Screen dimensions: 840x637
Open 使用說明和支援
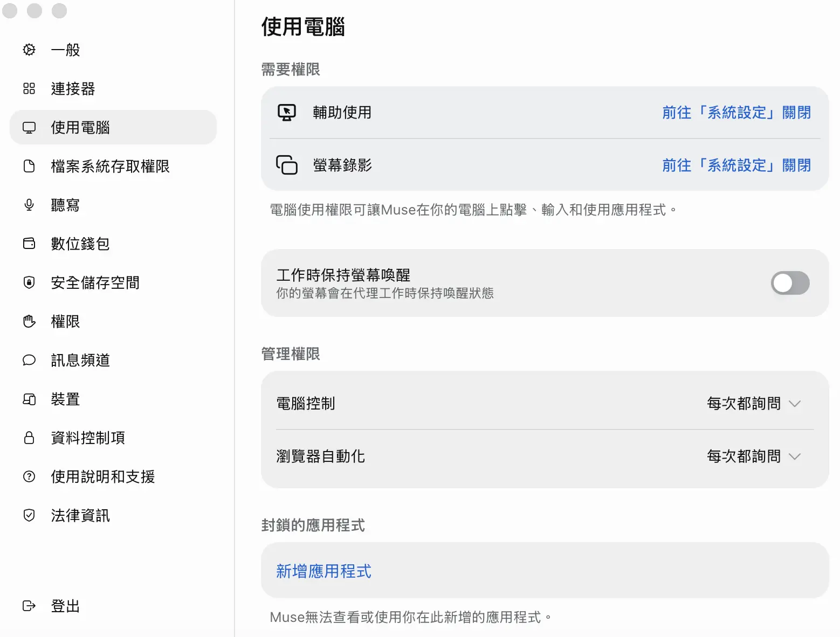(x=113, y=477)
